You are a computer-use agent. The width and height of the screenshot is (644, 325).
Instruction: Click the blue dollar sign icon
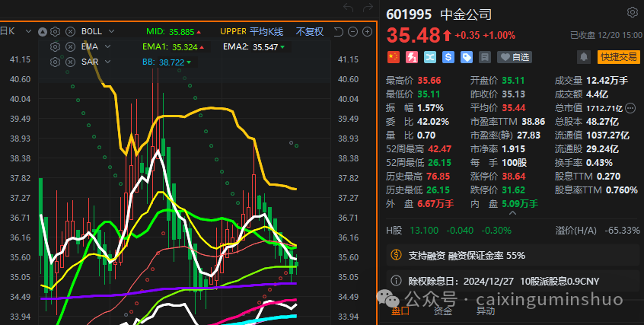click(448, 57)
